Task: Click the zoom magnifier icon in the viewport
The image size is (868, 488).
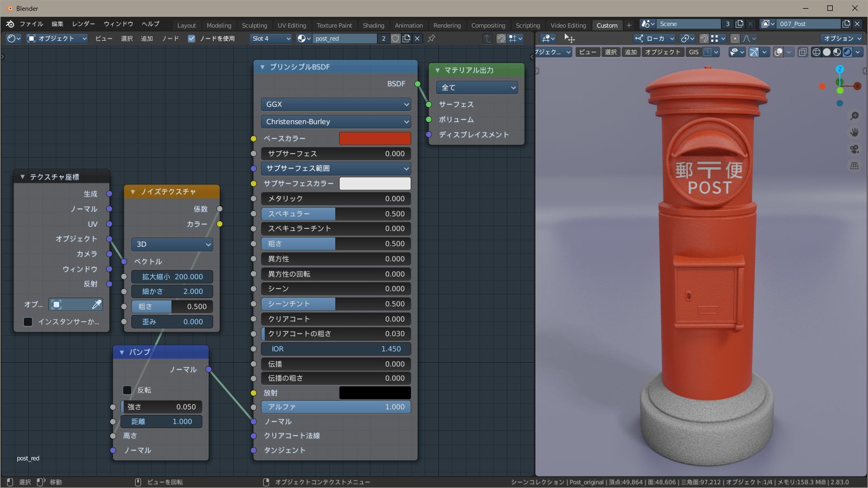Action: [854, 115]
